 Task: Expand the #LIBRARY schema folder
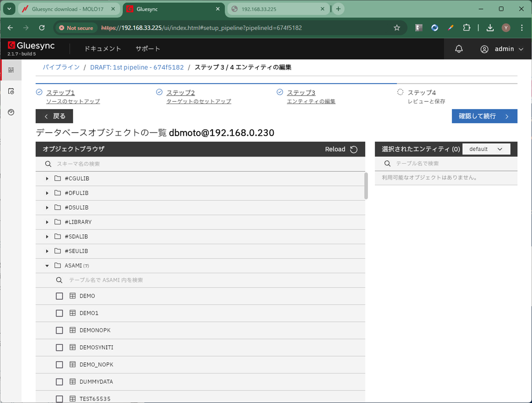click(47, 222)
